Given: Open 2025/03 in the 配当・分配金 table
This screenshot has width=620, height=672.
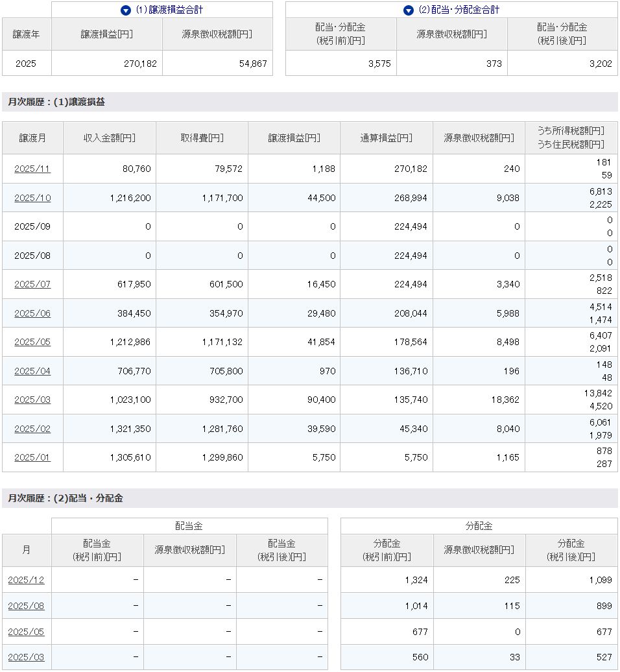Looking at the screenshot, I should click(x=26, y=657).
